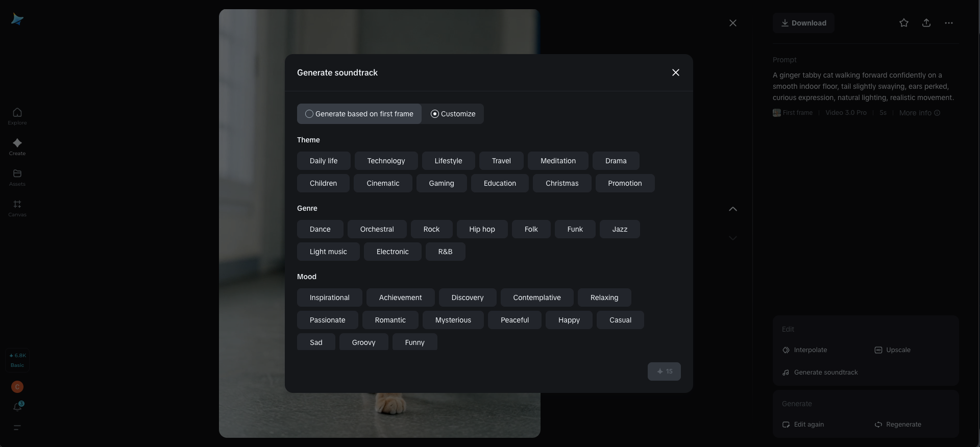Pick the Relaxing mood option
Viewport: 980px width, 447px height.
pos(604,297)
